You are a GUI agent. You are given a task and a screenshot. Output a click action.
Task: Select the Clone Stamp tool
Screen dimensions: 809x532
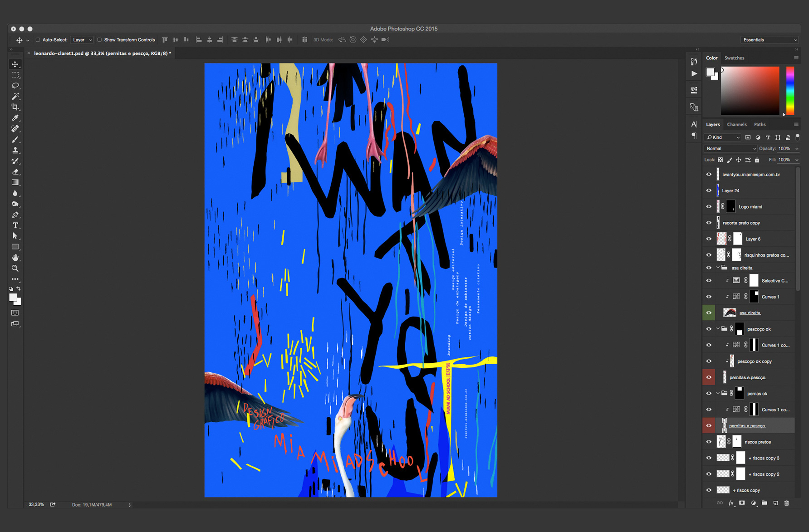[x=15, y=150]
